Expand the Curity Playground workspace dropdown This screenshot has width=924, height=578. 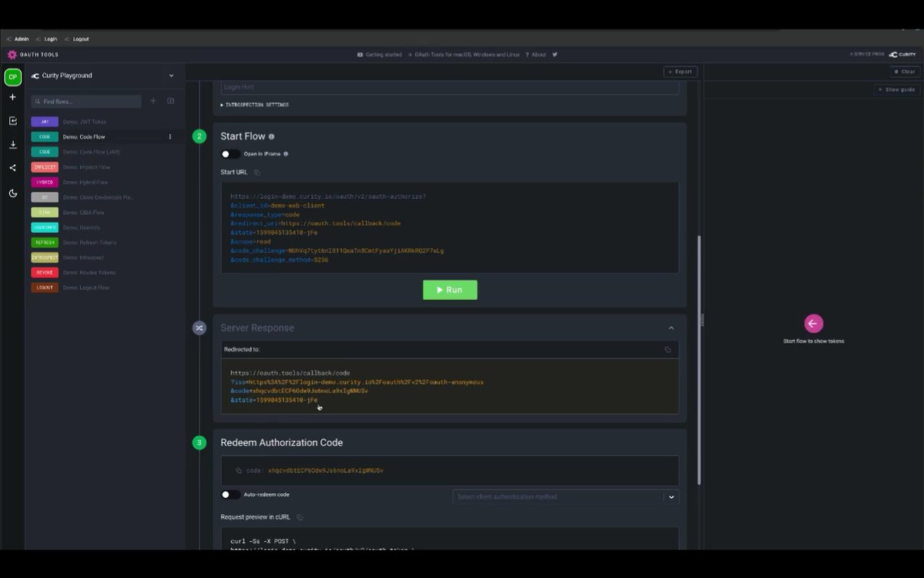click(171, 76)
